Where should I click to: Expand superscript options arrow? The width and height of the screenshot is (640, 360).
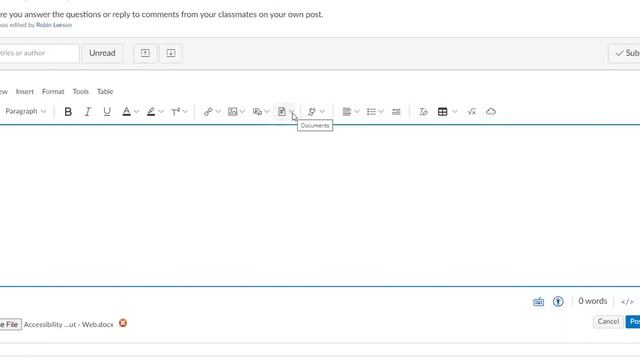coord(185,111)
